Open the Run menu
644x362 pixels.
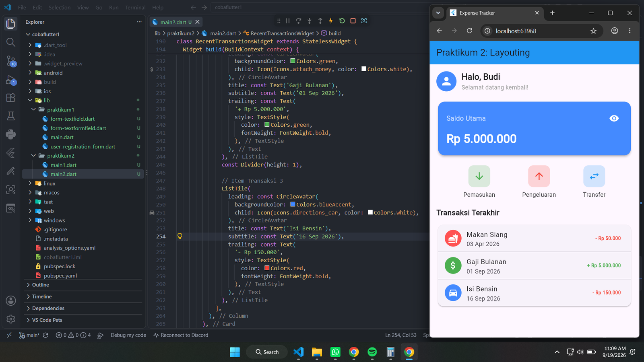114,7
